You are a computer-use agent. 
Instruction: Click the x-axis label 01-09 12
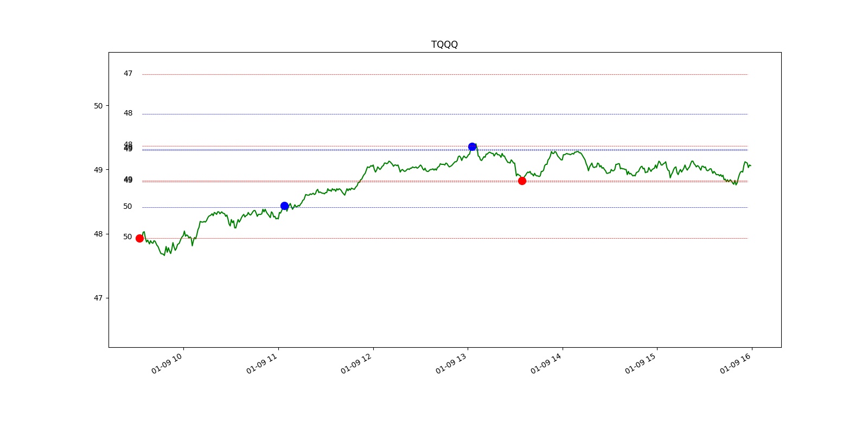(356, 363)
